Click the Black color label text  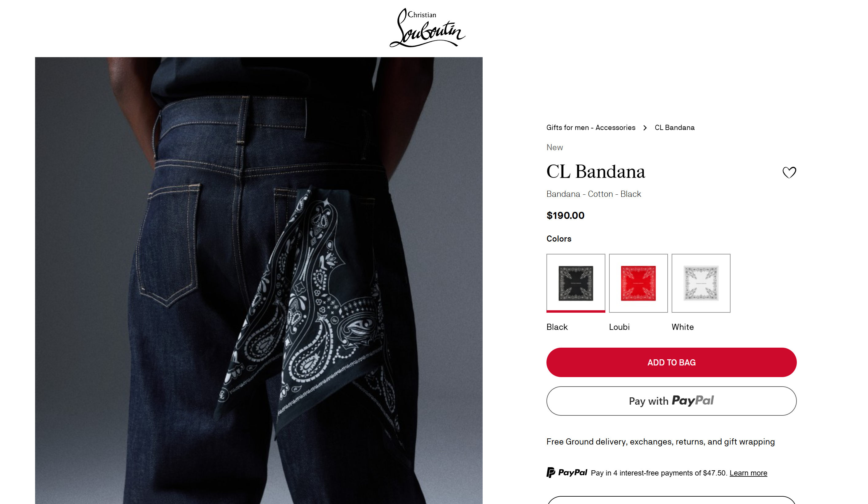(557, 327)
